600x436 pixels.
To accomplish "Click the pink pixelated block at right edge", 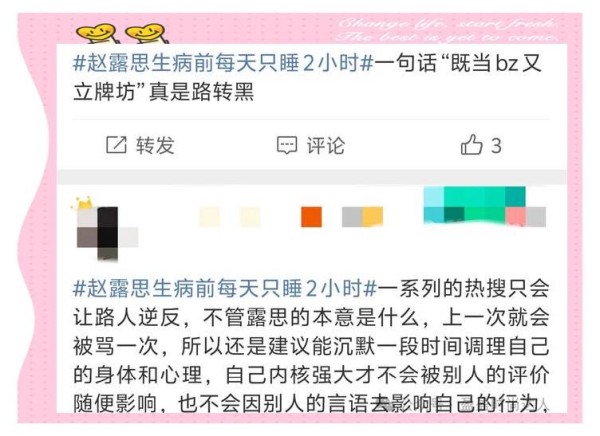I will [x=515, y=217].
